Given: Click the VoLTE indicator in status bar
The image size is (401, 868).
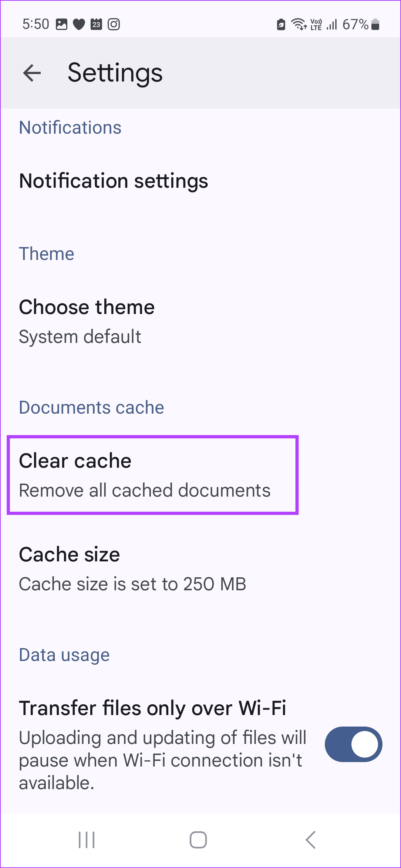Looking at the screenshot, I should pyautogui.click(x=315, y=24).
